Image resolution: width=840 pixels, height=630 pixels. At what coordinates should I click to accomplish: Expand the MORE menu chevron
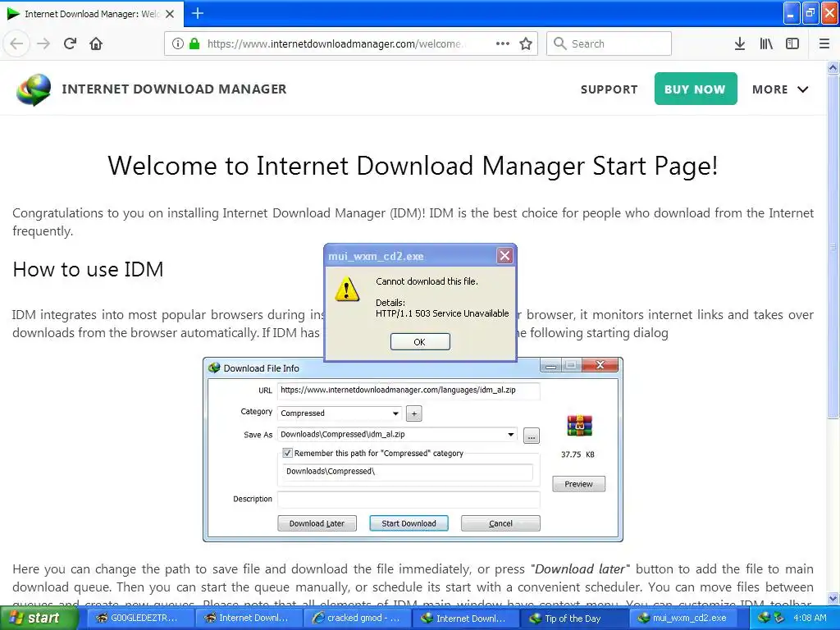coord(802,89)
